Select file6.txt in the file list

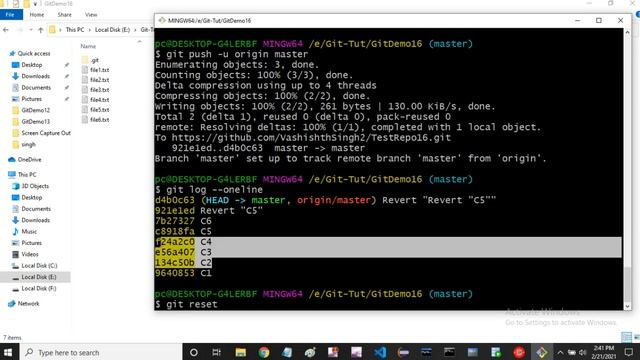96,120
